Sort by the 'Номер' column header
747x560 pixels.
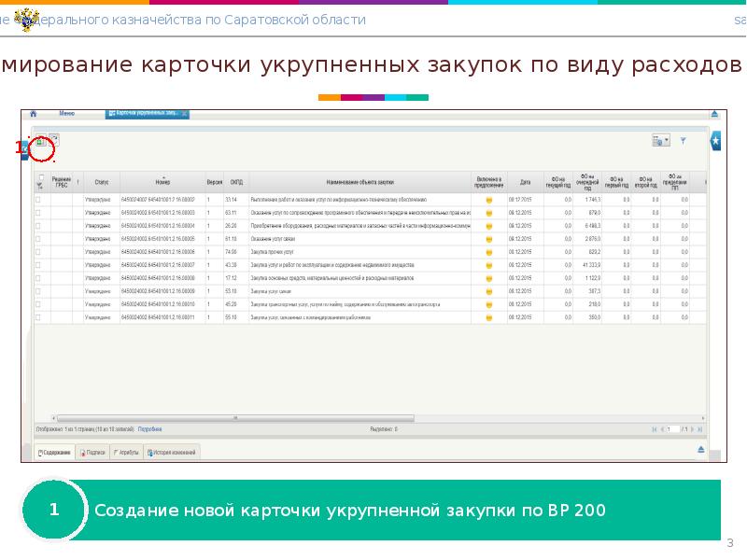162,182
